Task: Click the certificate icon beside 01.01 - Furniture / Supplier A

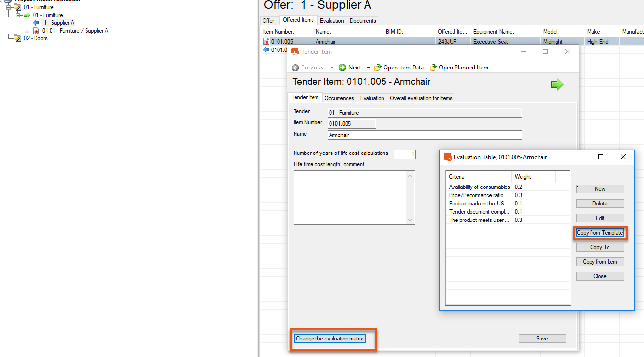Action: pos(36,31)
